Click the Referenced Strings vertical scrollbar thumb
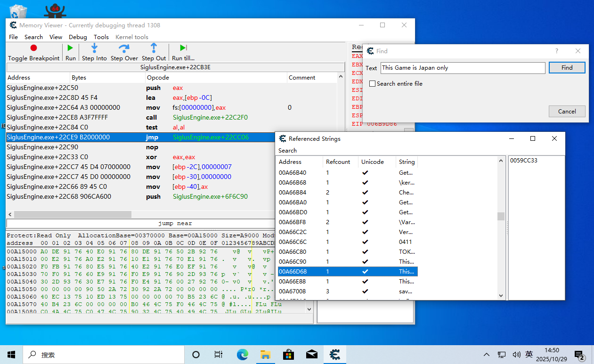Viewport: 594px width, 364px height. (x=501, y=217)
